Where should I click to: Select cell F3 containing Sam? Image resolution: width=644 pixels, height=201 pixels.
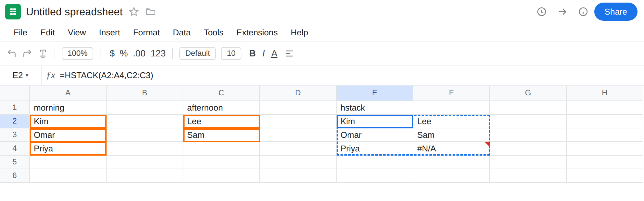click(451, 135)
